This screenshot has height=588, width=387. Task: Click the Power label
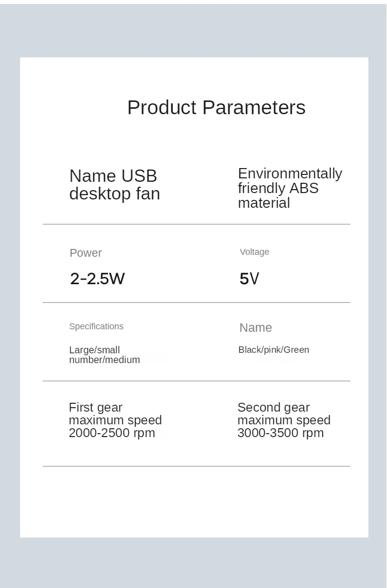pyautogui.click(x=85, y=253)
